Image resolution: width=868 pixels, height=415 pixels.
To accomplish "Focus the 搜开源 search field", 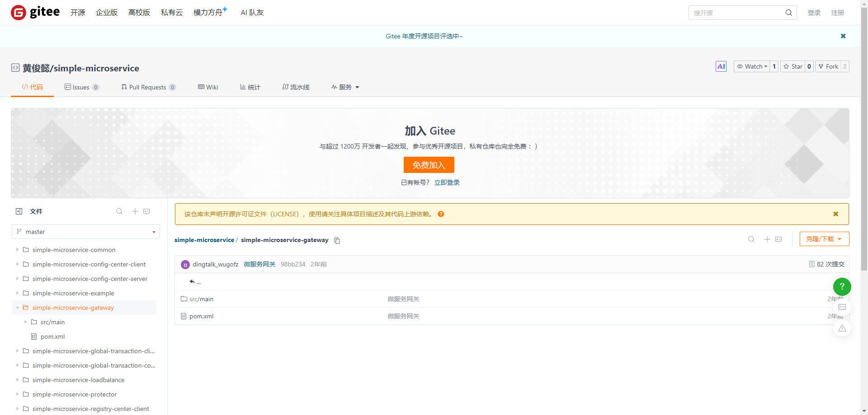I will click(737, 13).
